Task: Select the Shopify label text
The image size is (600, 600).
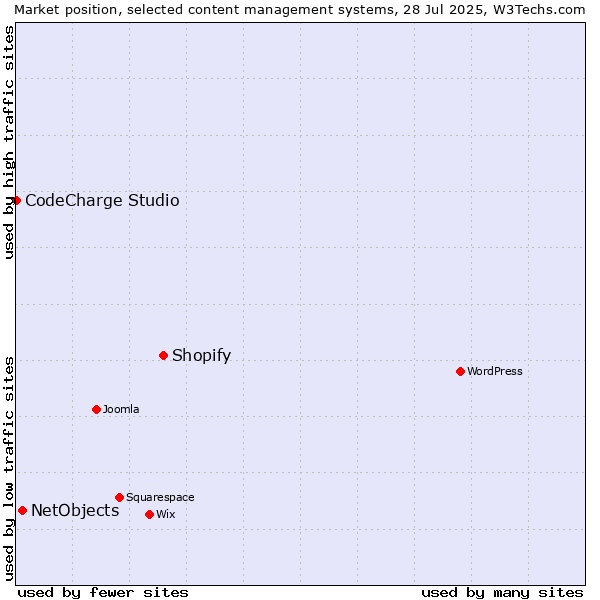Action: (x=201, y=355)
